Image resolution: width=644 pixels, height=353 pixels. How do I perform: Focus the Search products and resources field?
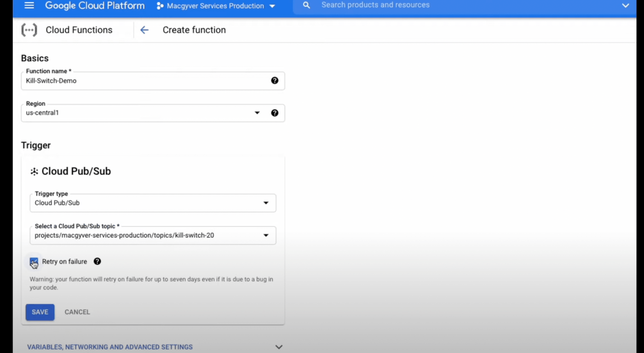pos(465,6)
